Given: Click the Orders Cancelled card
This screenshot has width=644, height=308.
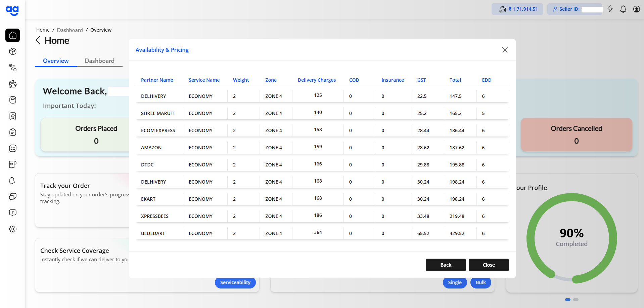Looking at the screenshot, I should click(x=576, y=134).
